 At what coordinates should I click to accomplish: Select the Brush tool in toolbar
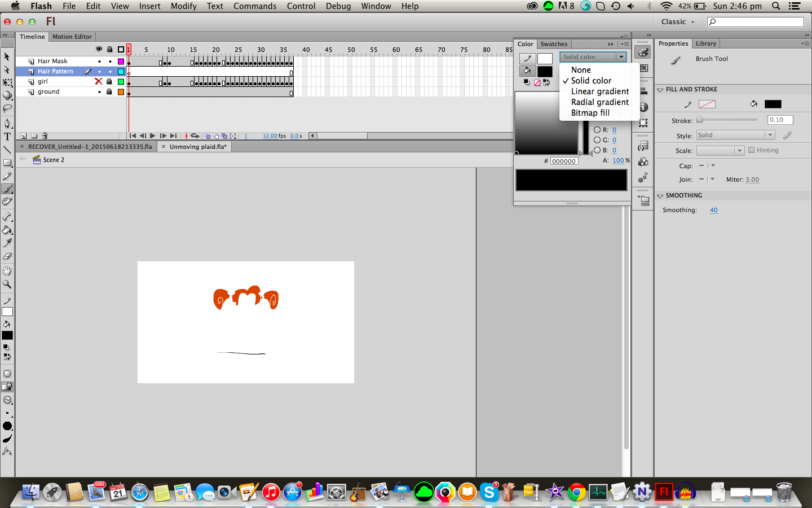[7, 189]
